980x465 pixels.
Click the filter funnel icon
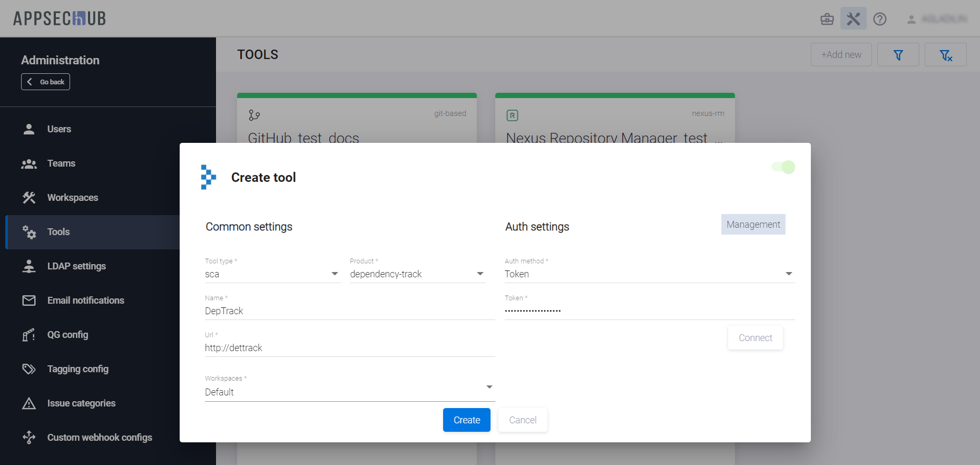pyautogui.click(x=898, y=55)
